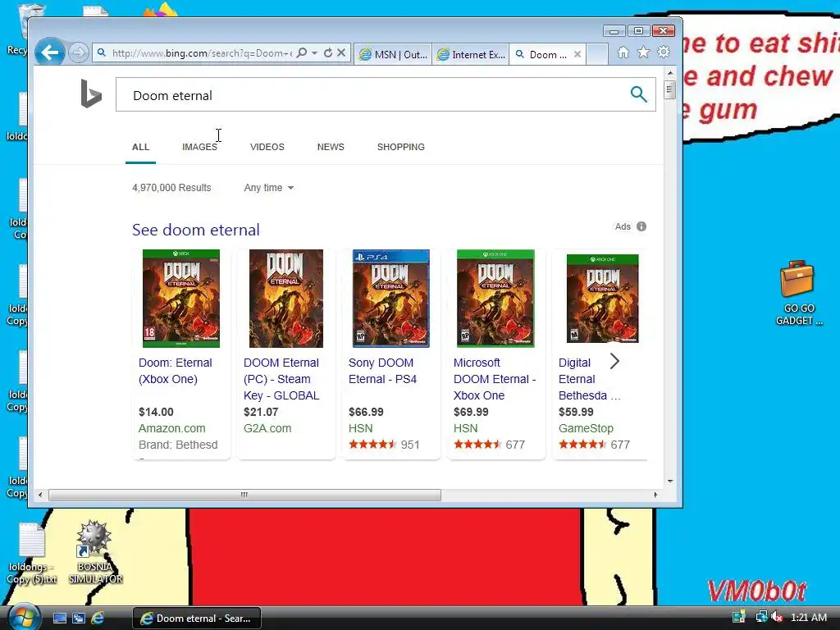
Task: Click the GameStop digital cover thumbnail
Action: click(603, 299)
